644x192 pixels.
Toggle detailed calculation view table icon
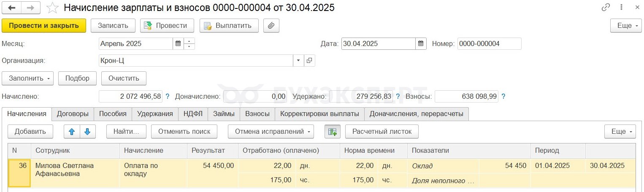pos(333,131)
